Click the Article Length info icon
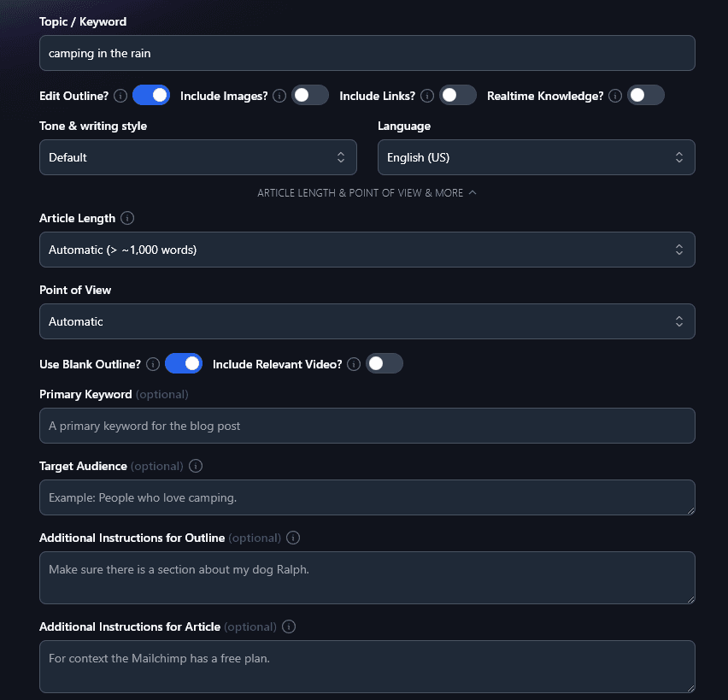Screen dimensions: 728x700 pos(126,218)
